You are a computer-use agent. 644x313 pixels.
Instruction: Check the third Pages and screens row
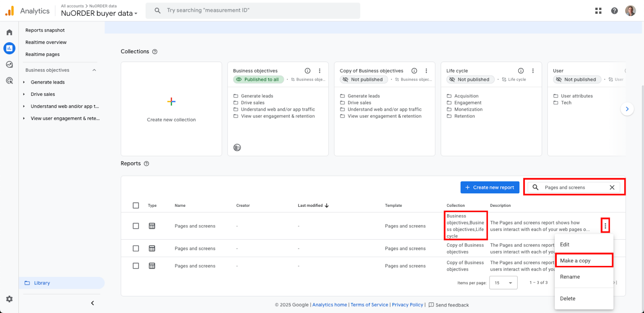[136, 266]
